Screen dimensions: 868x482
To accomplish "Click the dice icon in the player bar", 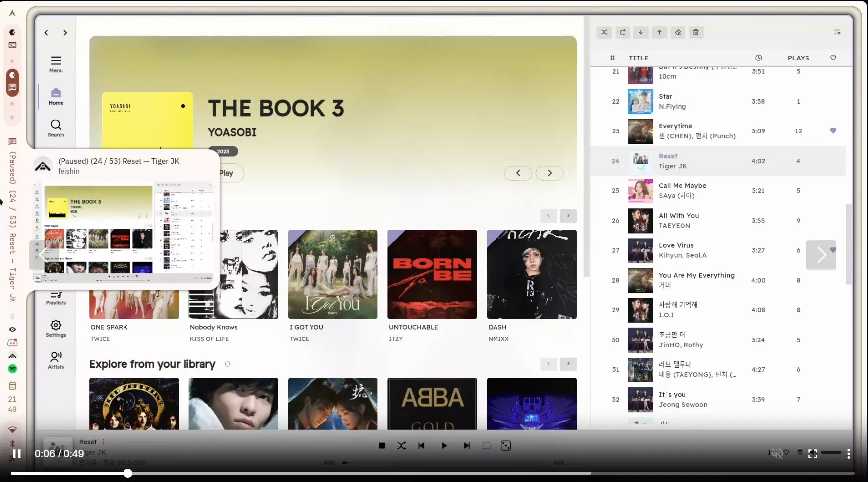I will click(x=506, y=446).
